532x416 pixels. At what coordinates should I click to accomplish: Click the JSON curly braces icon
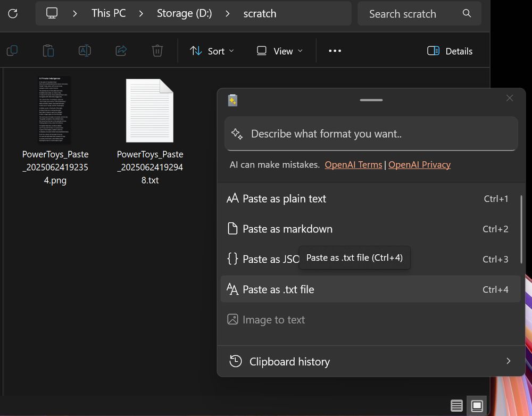coord(232,259)
